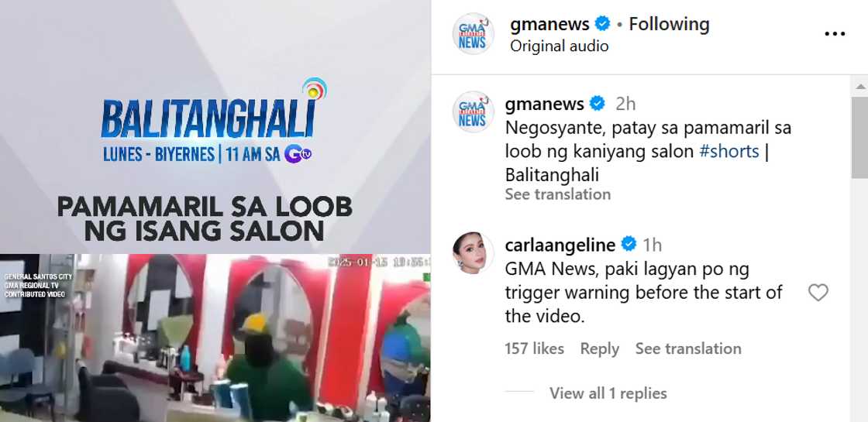Open the #shorts hashtag link
Image resolution: width=868 pixels, height=422 pixels.
(729, 151)
